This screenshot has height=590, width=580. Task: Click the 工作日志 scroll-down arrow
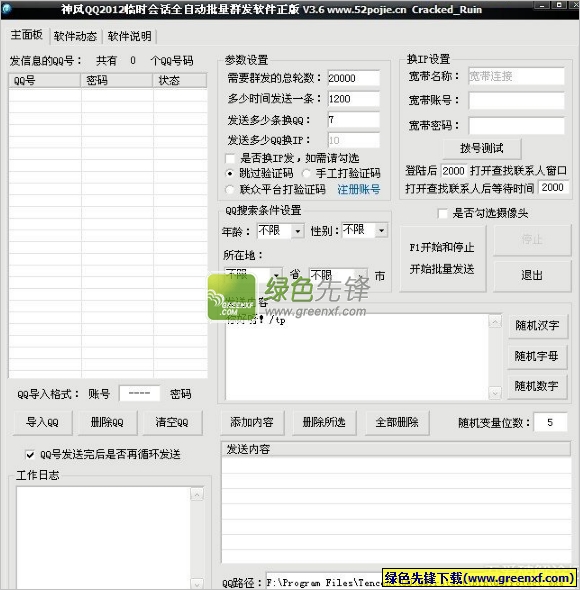click(x=197, y=583)
